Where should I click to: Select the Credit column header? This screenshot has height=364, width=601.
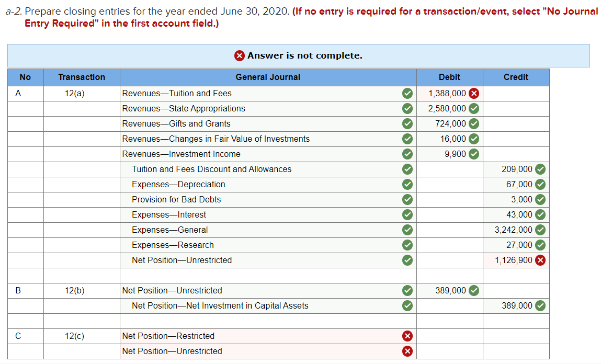coord(516,77)
